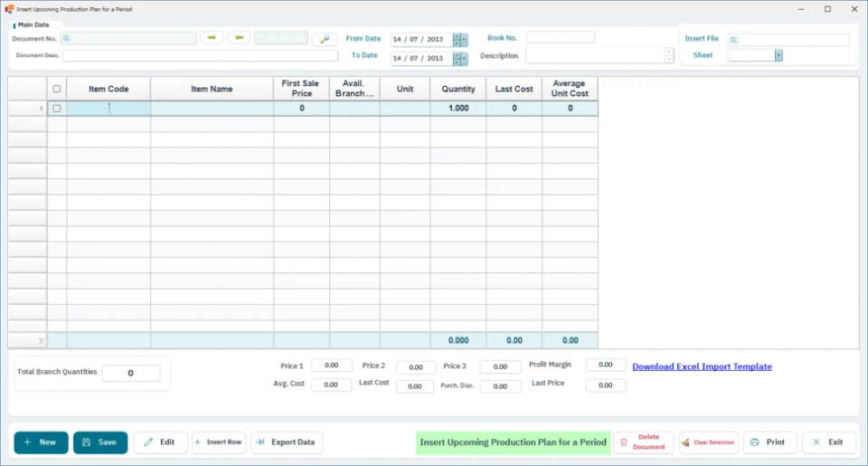Click the first row Item Code cell
The height and width of the screenshot is (466, 868).
(x=108, y=109)
